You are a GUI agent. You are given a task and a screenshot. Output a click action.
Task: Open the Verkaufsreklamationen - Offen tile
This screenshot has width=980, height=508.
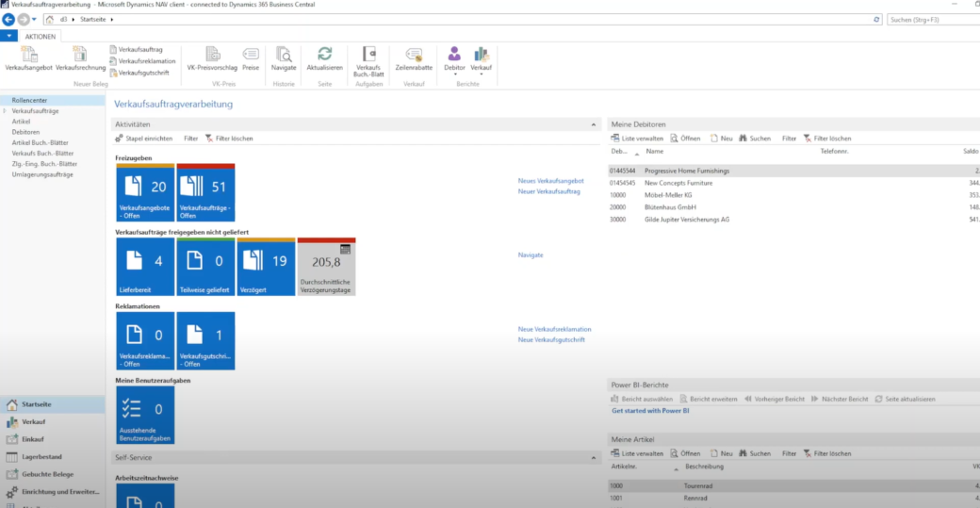pyautogui.click(x=145, y=340)
